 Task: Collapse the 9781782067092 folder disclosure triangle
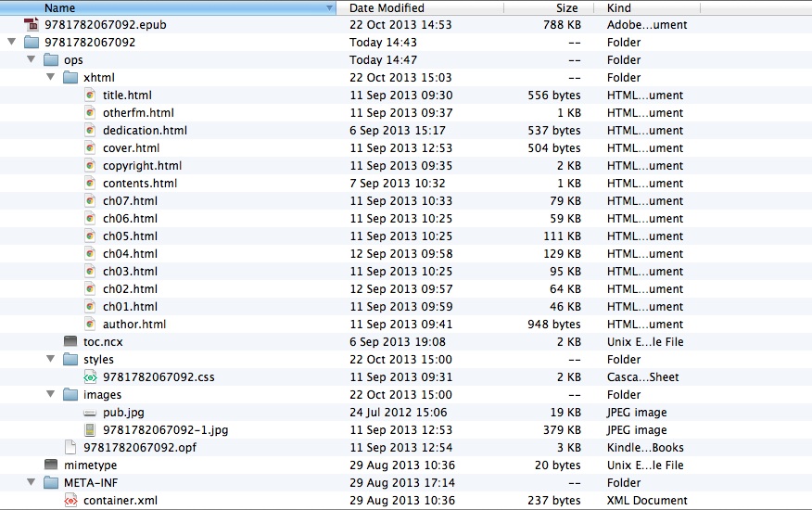click(12, 42)
